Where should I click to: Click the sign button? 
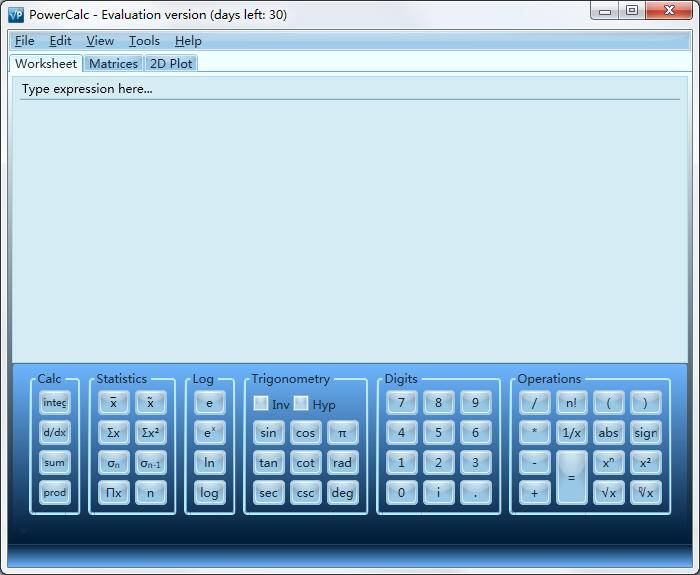pyautogui.click(x=646, y=433)
